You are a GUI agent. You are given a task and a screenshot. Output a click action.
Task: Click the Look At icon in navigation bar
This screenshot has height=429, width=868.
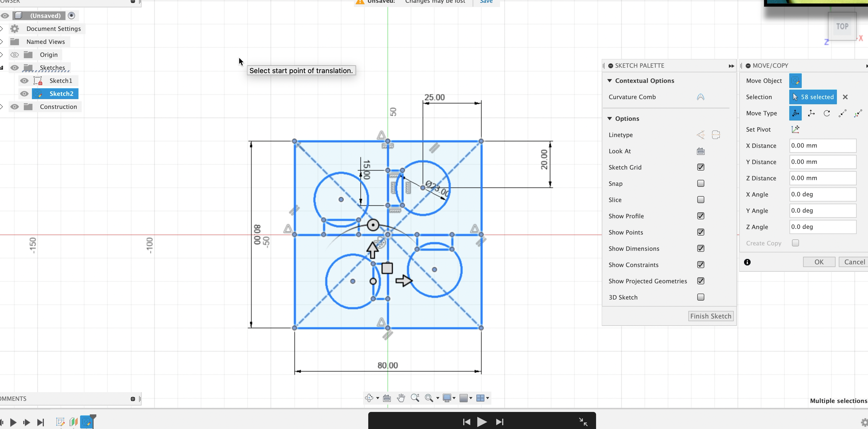click(387, 398)
